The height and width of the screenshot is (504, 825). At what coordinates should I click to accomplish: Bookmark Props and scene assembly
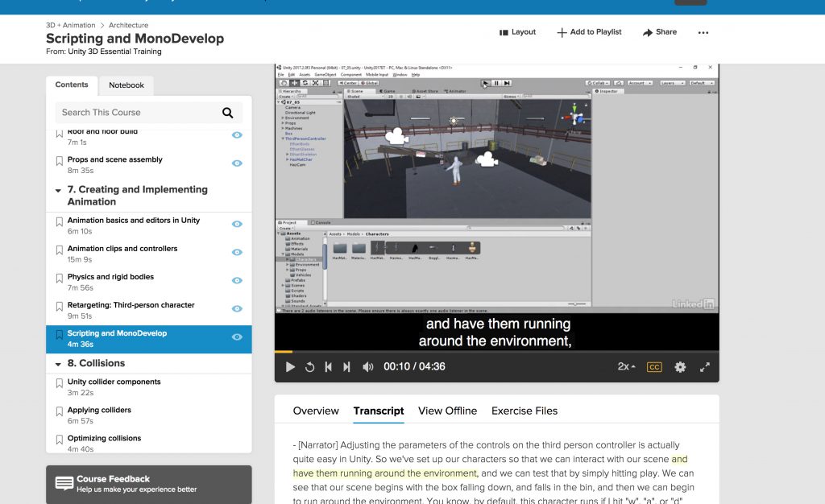coord(60,161)
